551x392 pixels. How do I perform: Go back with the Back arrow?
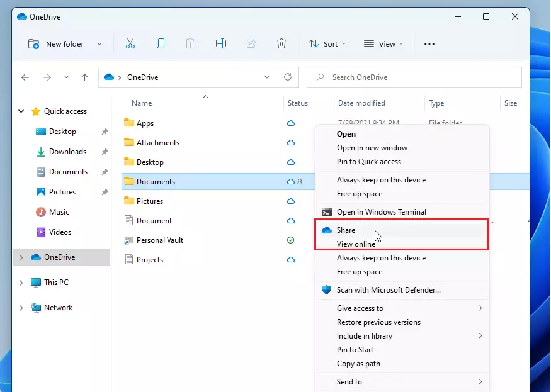tap(25, 77)
